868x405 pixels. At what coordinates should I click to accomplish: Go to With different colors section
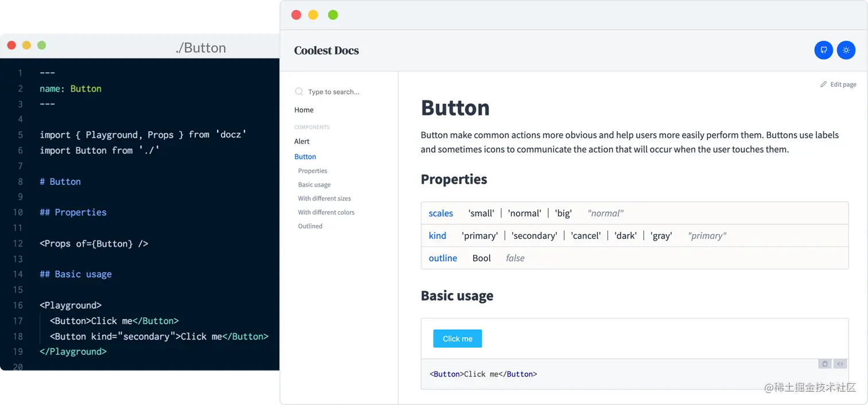click(x=326, y=212)
